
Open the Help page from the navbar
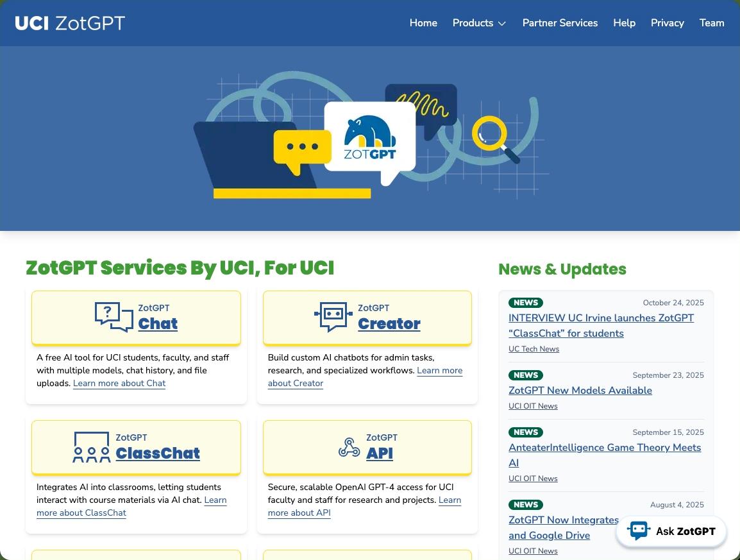point(624,22)
